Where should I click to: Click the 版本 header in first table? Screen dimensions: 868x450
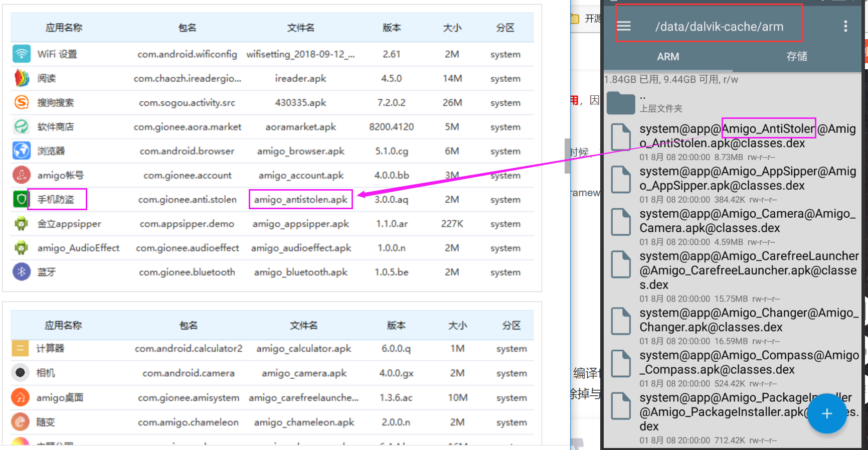[392, 28]
